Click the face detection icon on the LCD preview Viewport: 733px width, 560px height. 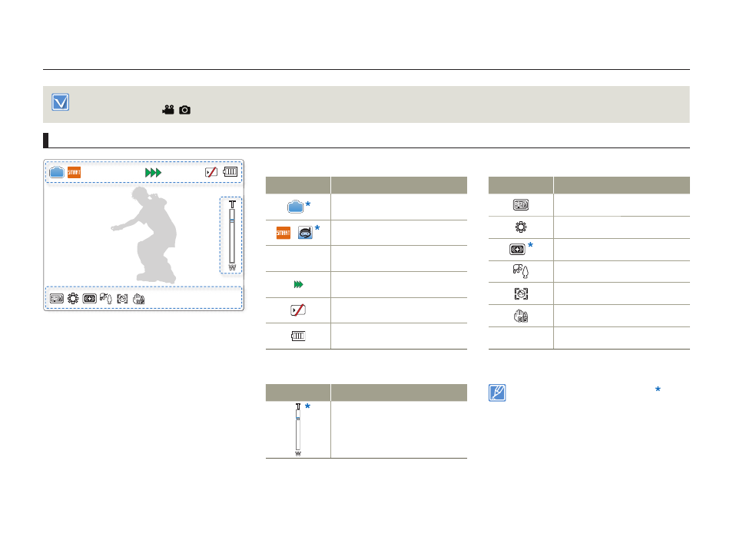pos(122,299)
